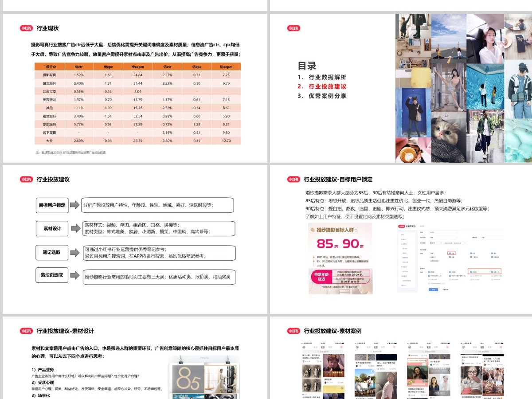
Task: Click the 行业投放建议-素材案例 slide title
Action: 332,331
